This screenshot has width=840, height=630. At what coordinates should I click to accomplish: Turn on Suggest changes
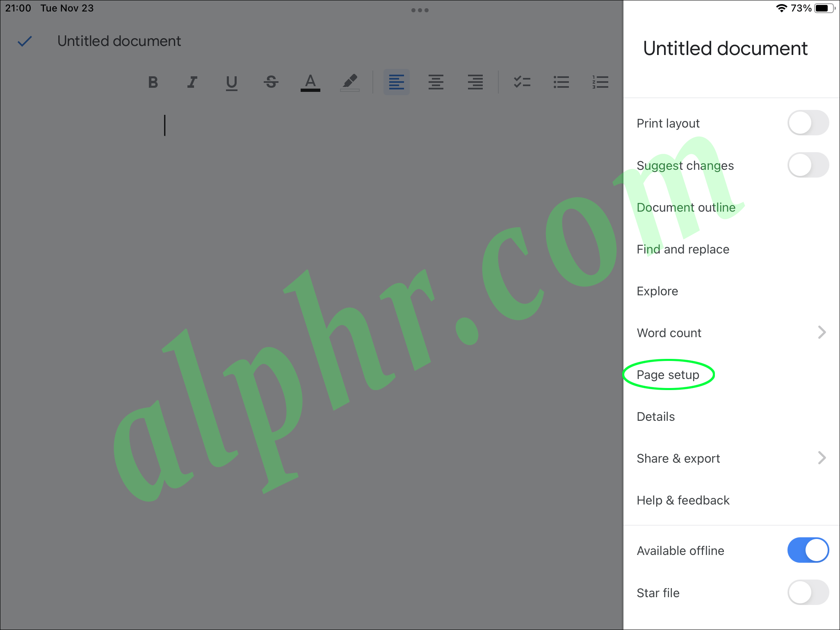click(x=808, y=165)
